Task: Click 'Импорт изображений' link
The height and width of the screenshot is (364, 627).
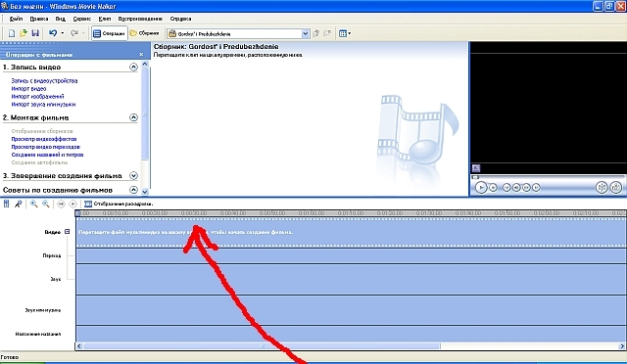Action: [x=37, y=96]
